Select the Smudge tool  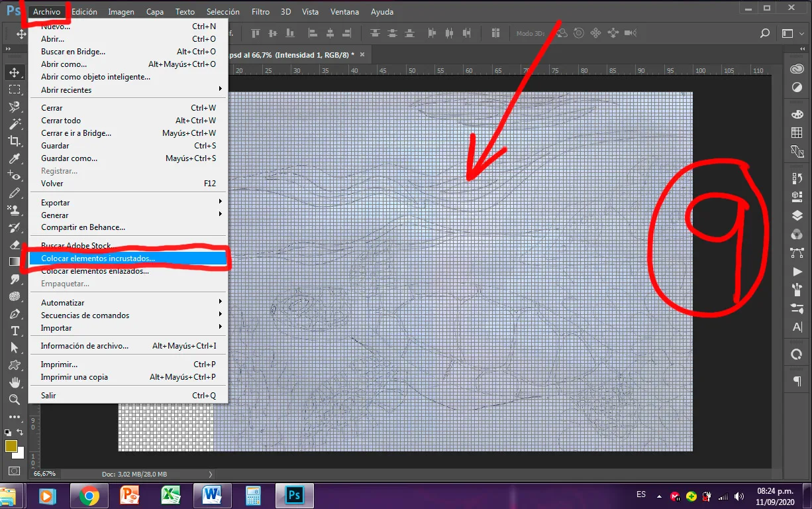click(x=15, y=279)
